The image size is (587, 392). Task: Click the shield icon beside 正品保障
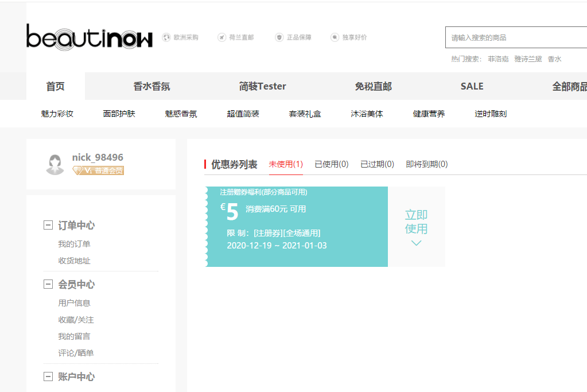click(279, 37)
